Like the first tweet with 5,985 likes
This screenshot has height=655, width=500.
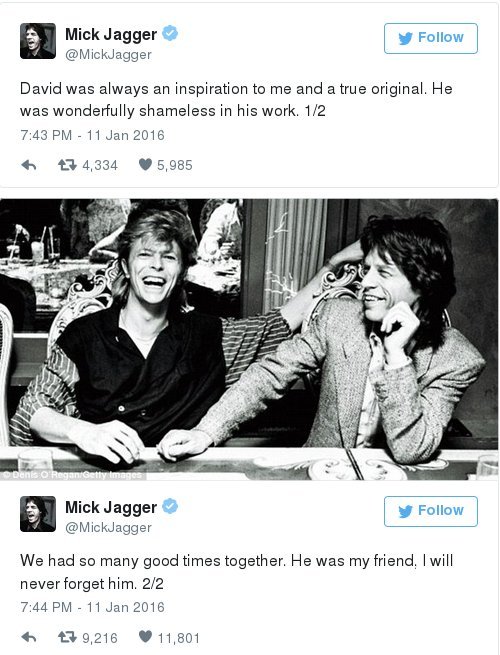[145, 165]
